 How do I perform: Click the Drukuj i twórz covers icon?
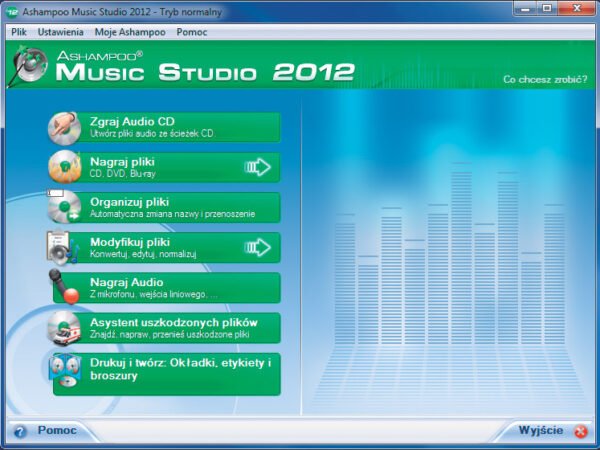point(67,370)
